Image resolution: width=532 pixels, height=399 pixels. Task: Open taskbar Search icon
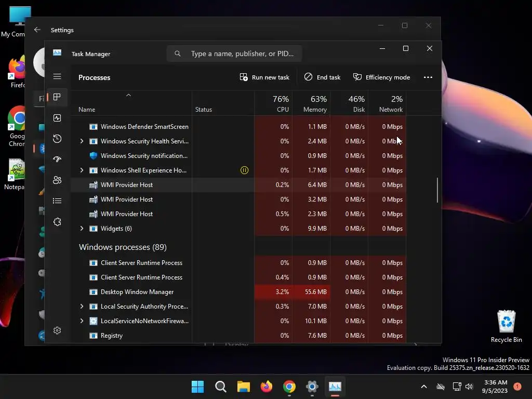pyautogui.click(x=220, y=387)
